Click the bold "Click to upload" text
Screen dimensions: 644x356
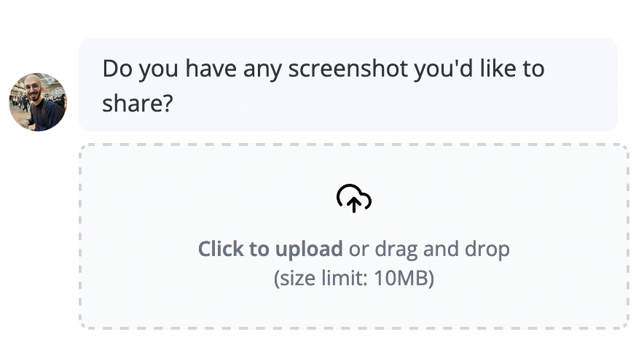(x=270, y=249)
